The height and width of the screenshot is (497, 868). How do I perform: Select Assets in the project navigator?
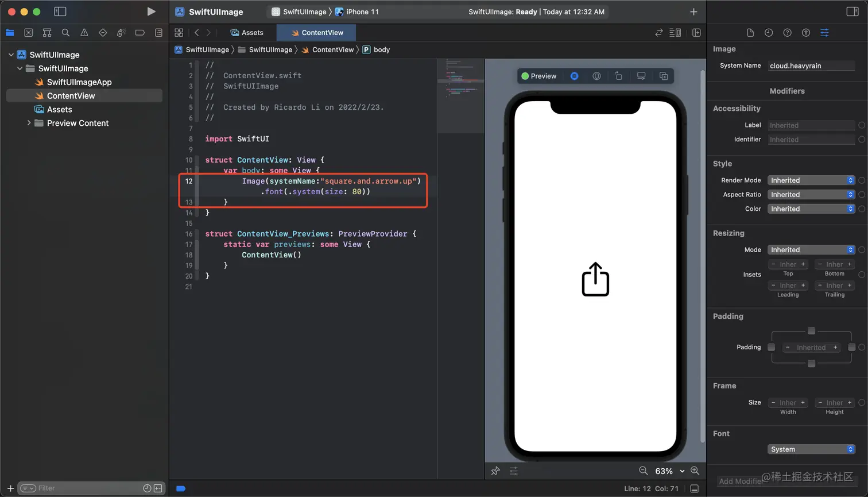coord(60,109)
